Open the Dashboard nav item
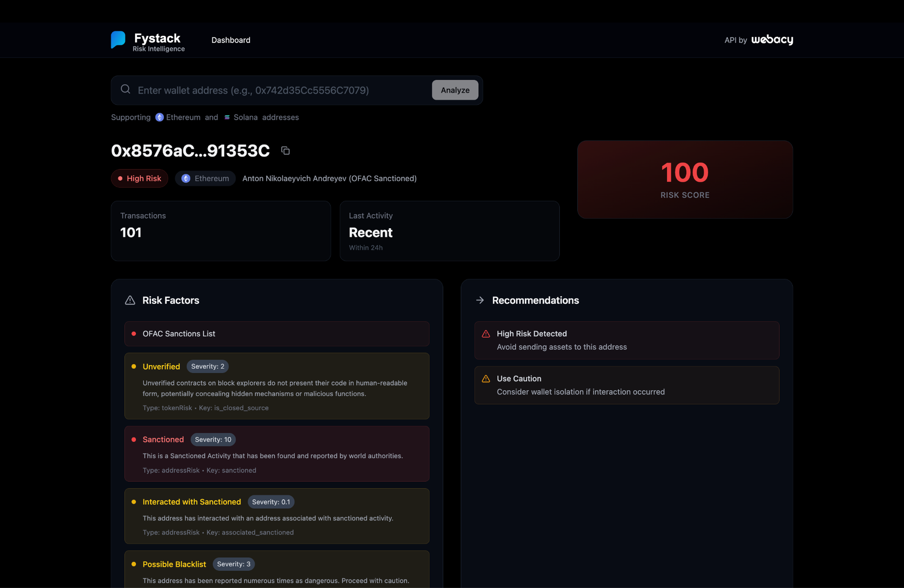The height and width of the screenshot is (588, 904). tap(231, 40)
